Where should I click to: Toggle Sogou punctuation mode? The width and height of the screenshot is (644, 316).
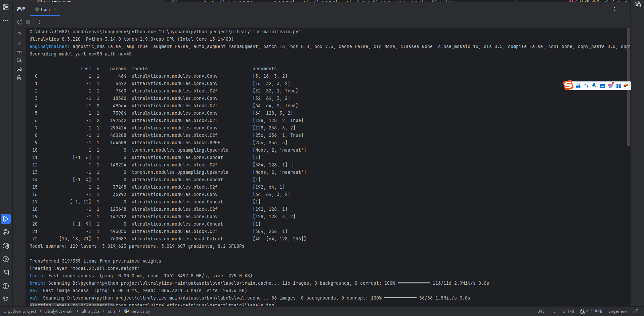586,86
